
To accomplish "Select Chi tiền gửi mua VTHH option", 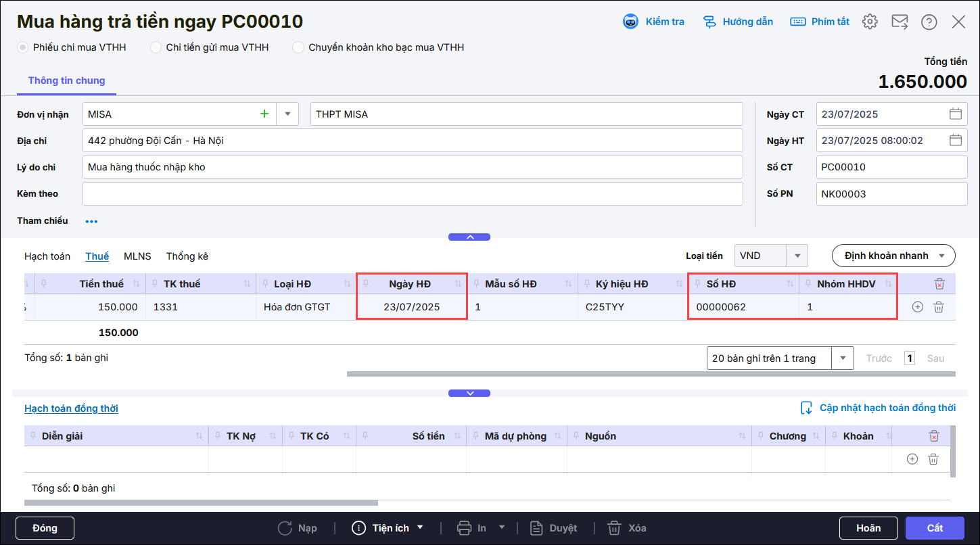I will coord(156,47).
